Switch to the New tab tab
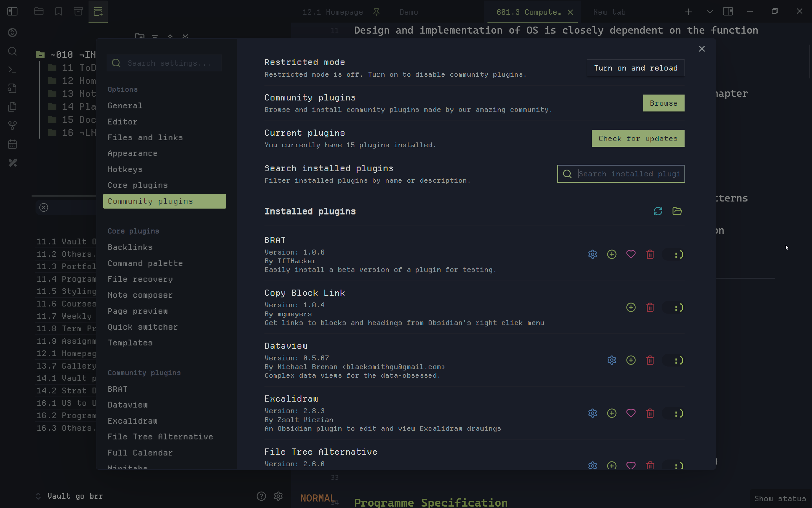Viewport: 812px width, 508px height. pyautogui.click(x=609, y=12)
